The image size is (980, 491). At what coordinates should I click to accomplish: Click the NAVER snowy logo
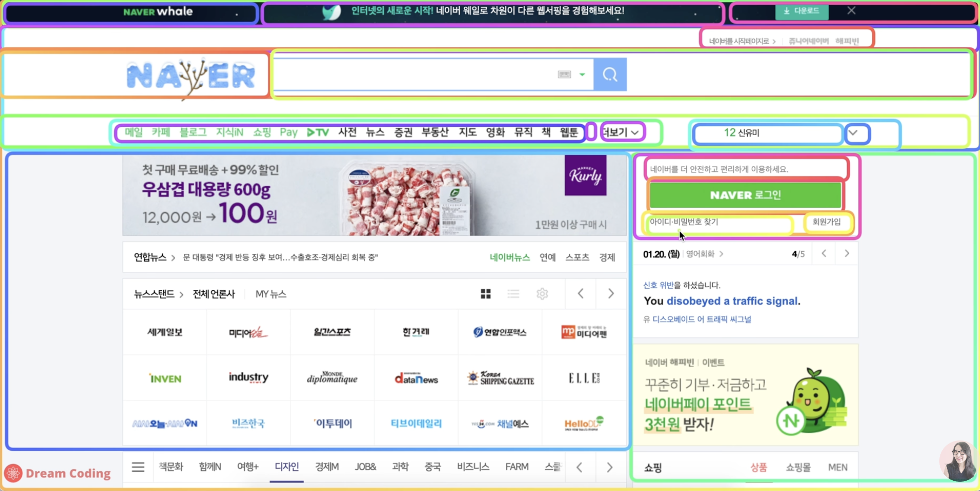click(x=191, y=76)
